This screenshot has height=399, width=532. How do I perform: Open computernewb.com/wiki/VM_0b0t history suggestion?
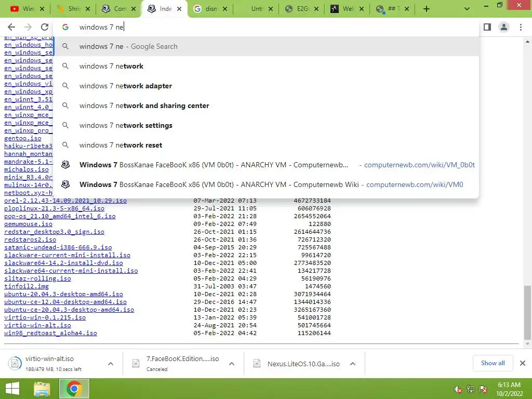tap(267, 165)
